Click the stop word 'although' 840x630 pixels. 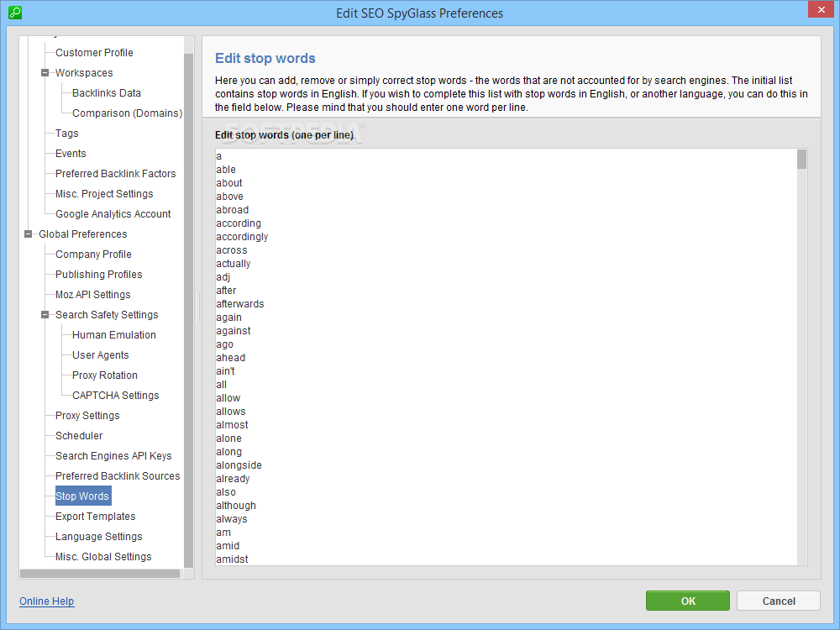click(236, 505)
